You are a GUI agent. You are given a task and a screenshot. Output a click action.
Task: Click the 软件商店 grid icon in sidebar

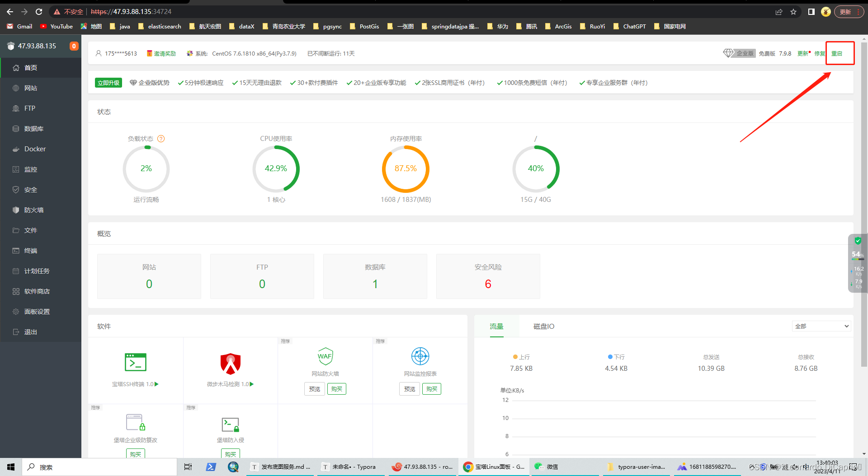(x=16, y=291)
